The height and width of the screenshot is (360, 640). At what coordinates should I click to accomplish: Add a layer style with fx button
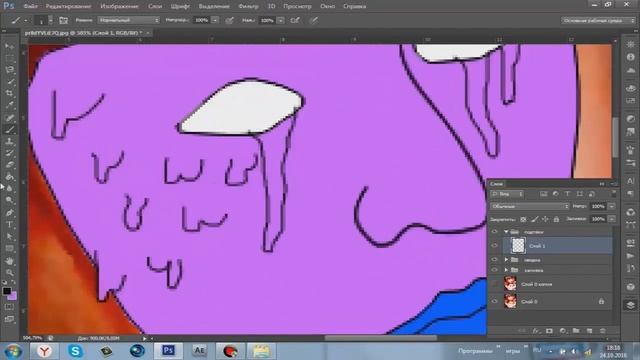click(x=536, y=331)
